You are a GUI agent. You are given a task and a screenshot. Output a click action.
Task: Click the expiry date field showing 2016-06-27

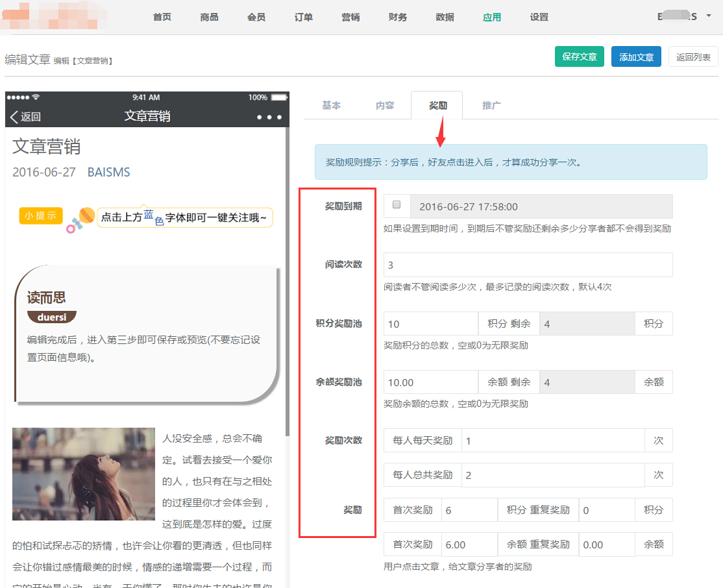point(541,207)
